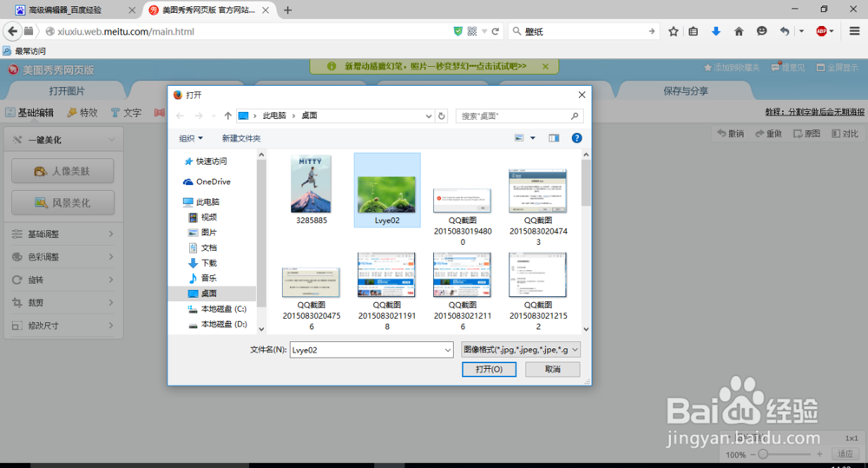Expand 基础调整 section
Viewport: 868px width, 468px height.
click(63, 234)
